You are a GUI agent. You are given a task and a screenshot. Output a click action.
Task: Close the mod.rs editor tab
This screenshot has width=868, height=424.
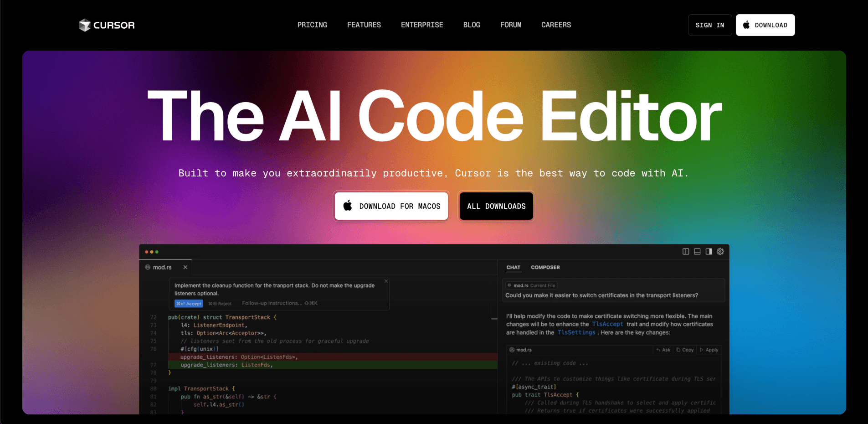coord(185,267)
